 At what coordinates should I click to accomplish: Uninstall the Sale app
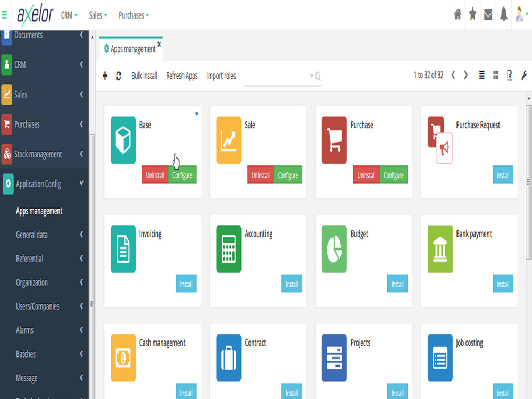261,174
